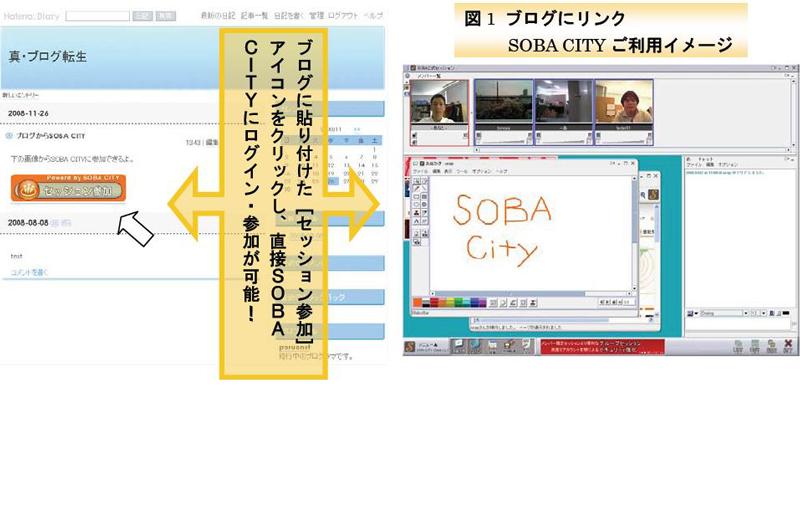
Task: Open 編集 menu in chat panel
Action: point(710,165)
